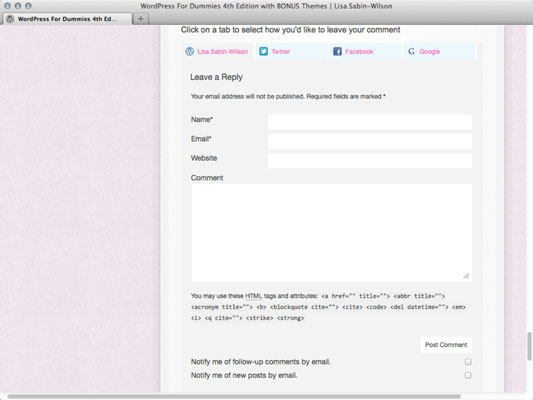
Task: Click 'Click on a tab to select' instruction text
Action: (x=290, y=30)
